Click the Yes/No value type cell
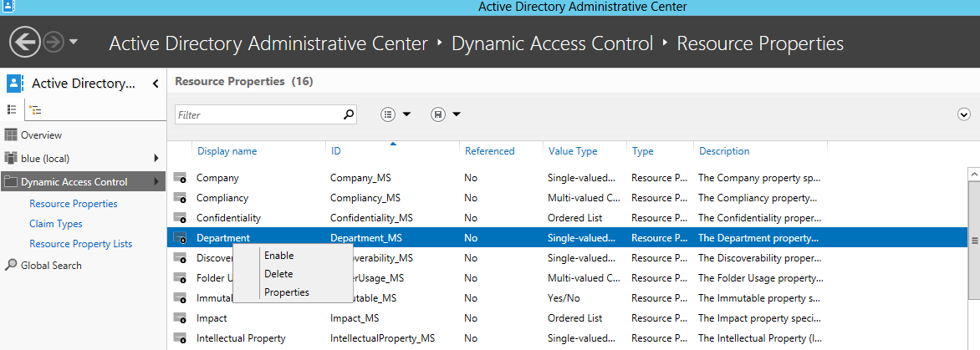980x350 pixels. tap(563, 297)
